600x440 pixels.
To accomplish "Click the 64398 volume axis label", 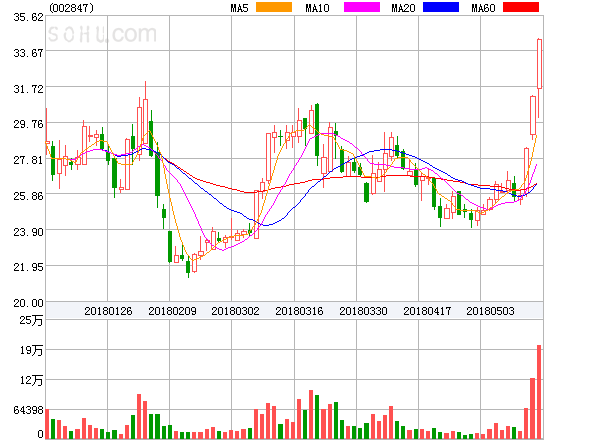I will coord(28,410).
